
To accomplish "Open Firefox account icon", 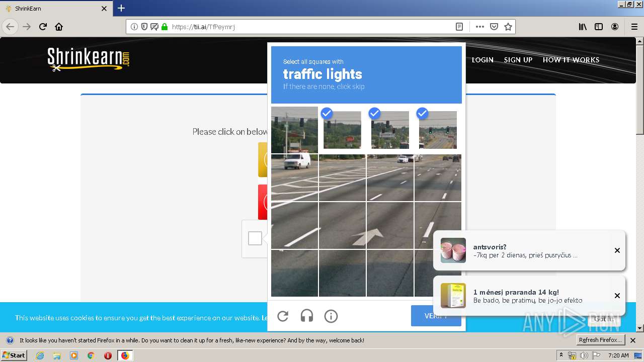I will point(615,27).
